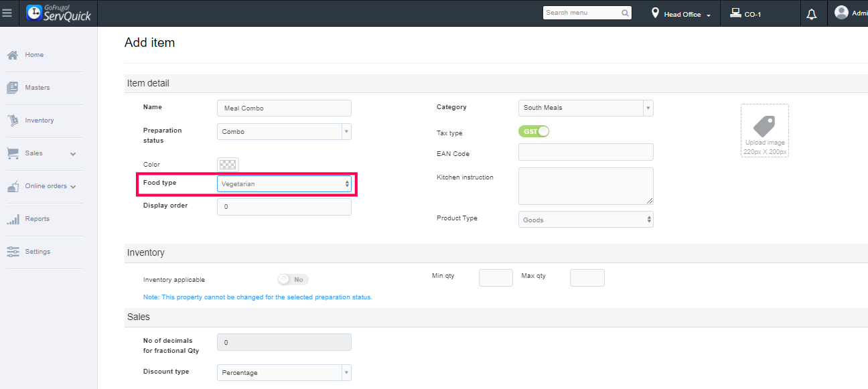
Task: Toggle the GST tax type switch
Action: click(534, 131)
